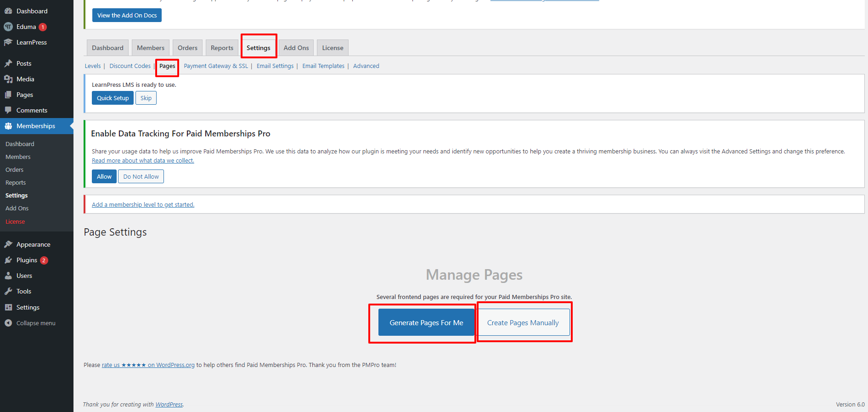Select the Pages settings sub-link
Image resolution: width=868 pixels, height=412 pixels.
coord(167,66)
